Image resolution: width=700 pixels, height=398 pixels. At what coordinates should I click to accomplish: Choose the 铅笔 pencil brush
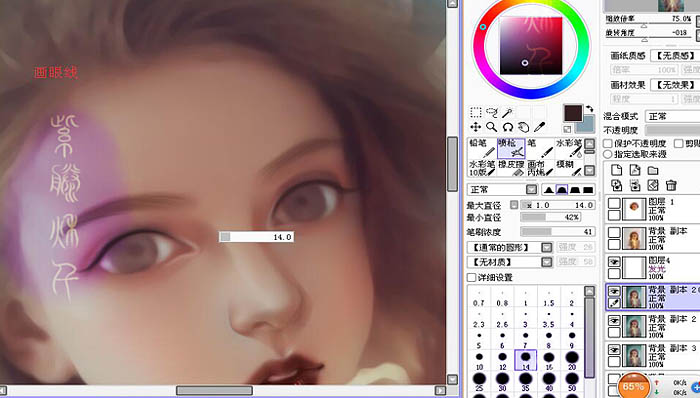pyautogui.click(x=482, y=148)
